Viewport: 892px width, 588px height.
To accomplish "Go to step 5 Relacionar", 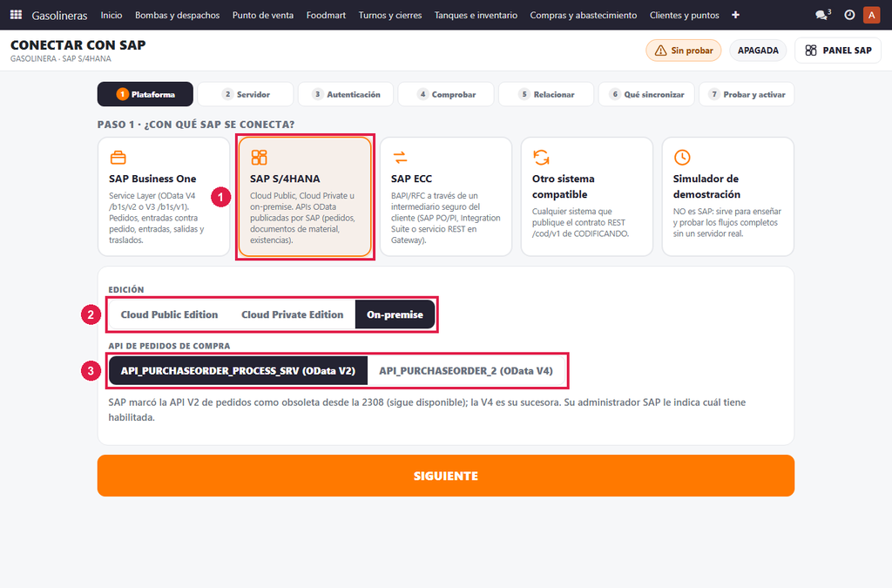I will click(546, 94).
